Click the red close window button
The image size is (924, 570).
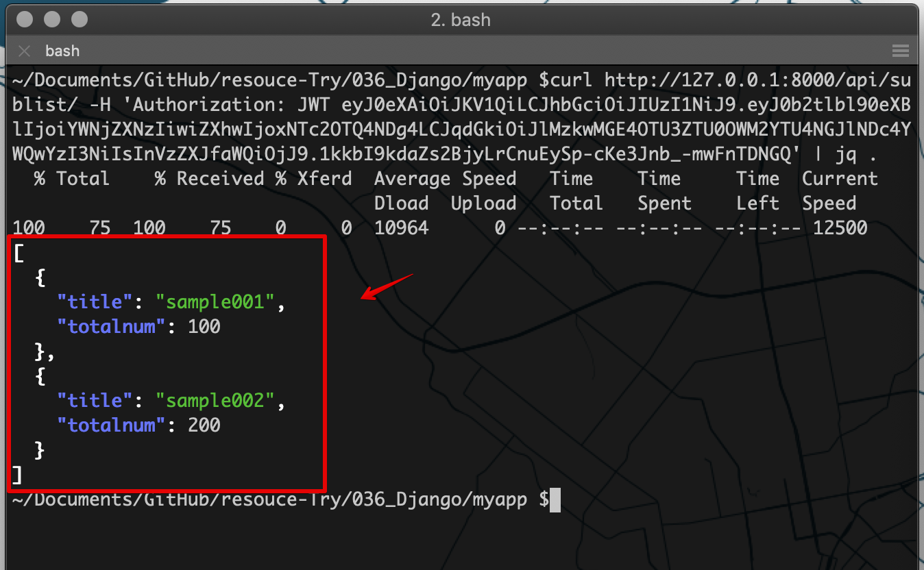pos(25,19)
